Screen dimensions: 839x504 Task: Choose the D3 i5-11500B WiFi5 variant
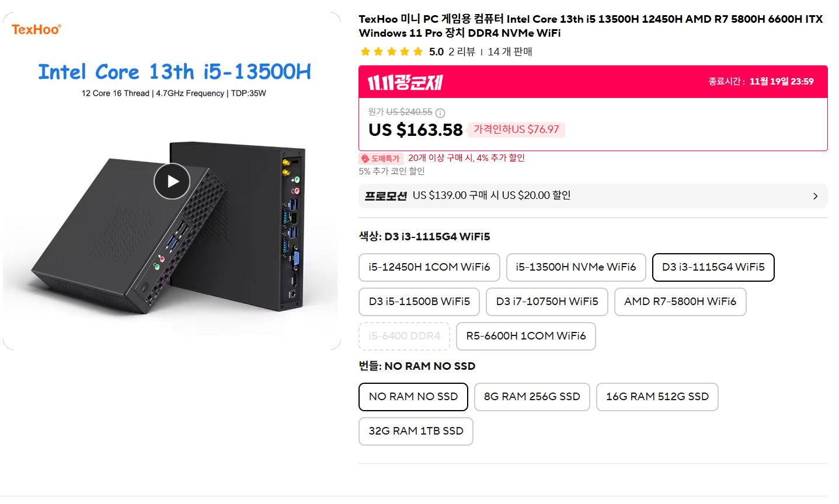pos(419,302)
